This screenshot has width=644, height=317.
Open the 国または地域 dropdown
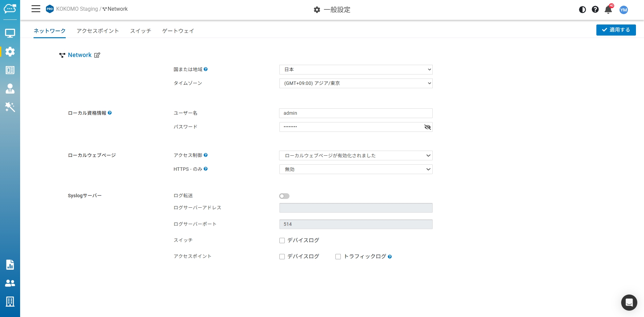(x=356, y=69)
